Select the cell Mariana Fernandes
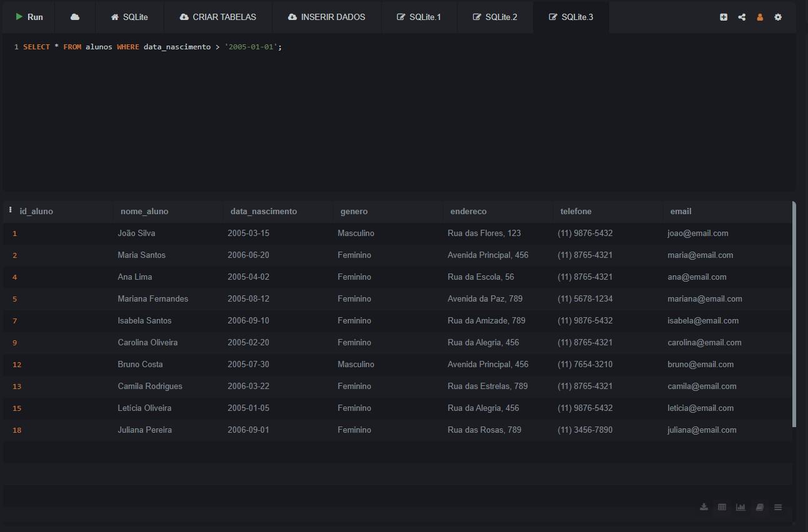 pyautogui.click(x=153, y=298)
